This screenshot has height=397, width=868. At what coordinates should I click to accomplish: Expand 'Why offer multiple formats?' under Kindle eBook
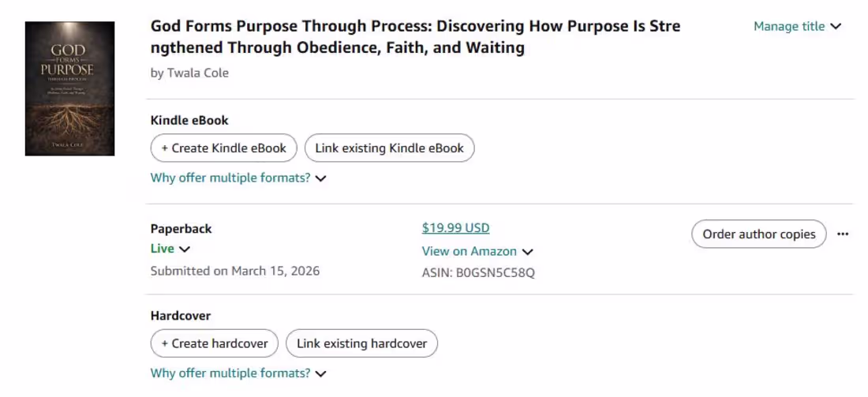click(230, 178)
